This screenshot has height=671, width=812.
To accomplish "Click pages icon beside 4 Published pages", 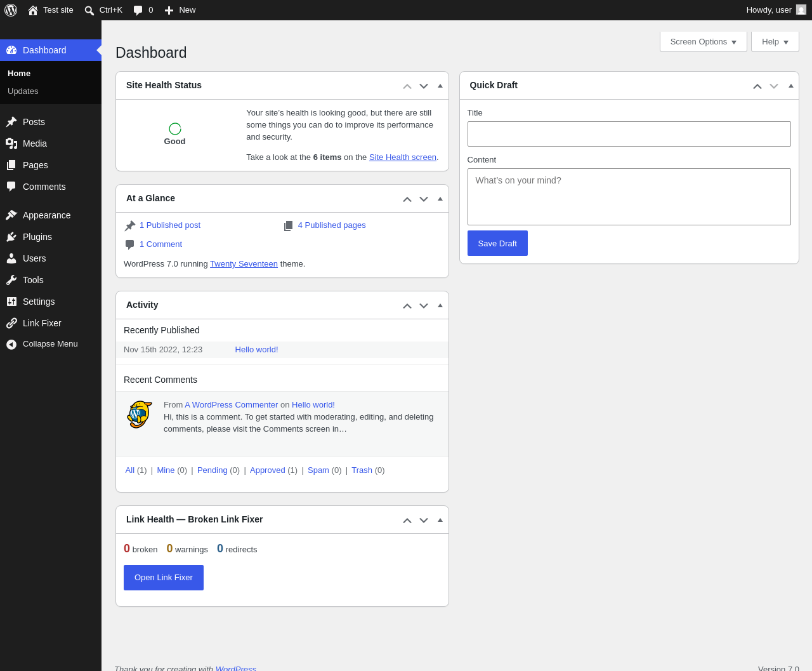I will [289, 225].
